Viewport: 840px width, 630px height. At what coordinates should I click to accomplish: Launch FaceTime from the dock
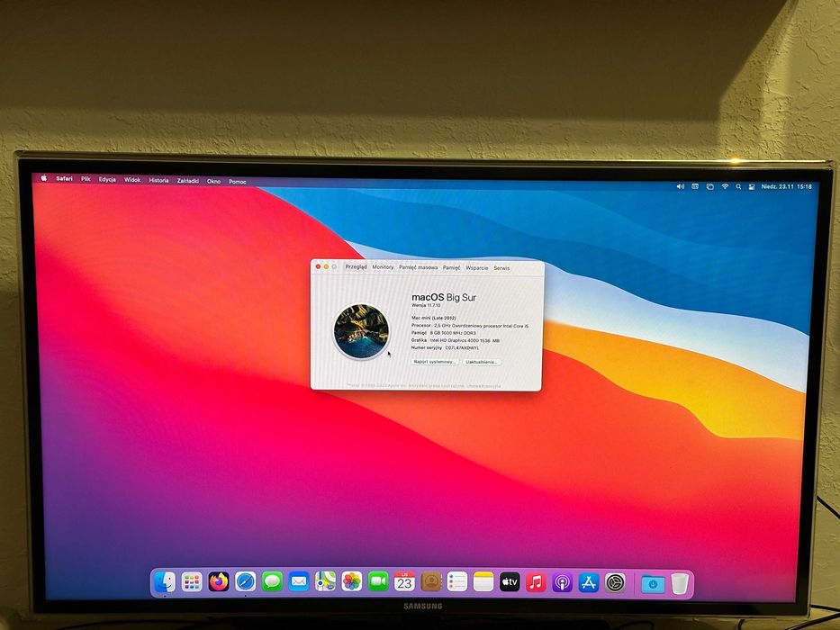coord(378,581)
